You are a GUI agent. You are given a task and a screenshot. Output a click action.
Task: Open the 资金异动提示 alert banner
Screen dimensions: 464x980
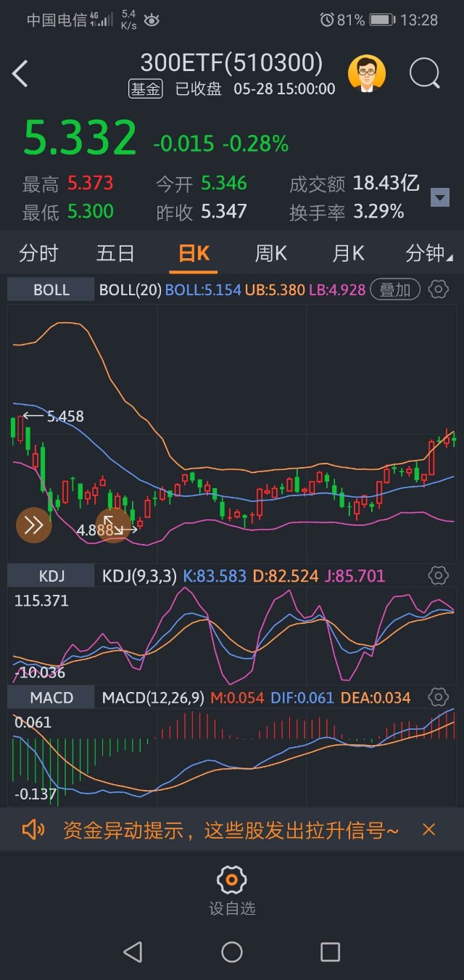click(231, 830)
